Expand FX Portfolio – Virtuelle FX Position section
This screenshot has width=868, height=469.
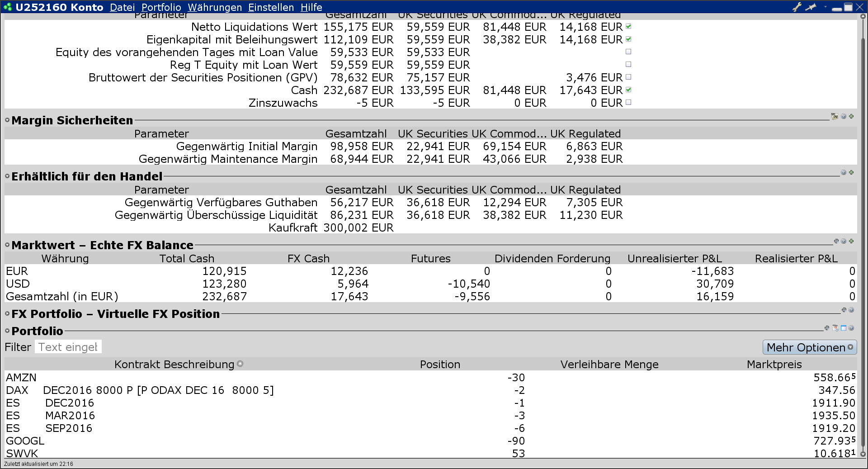click(x=7, y=314)
